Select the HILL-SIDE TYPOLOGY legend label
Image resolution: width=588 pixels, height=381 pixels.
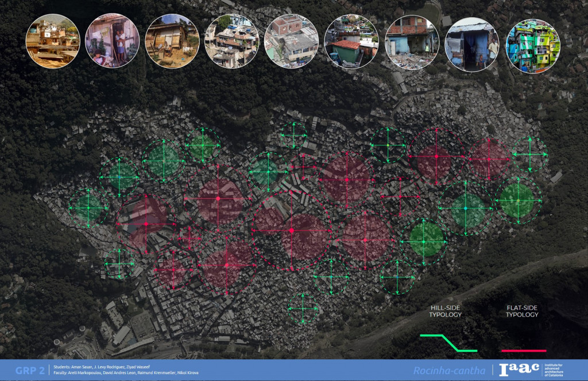click(x=446, y=311)
